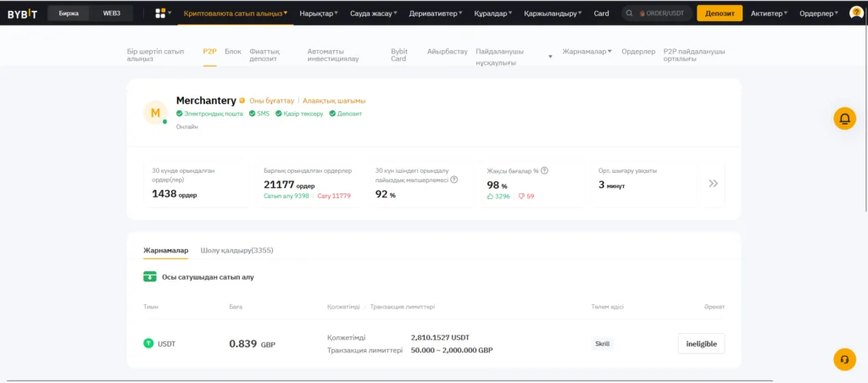Click the orange notification bell icon
The width and height of the screenshot is (868, 383).
pyautogui.click(x=843, y=119)
